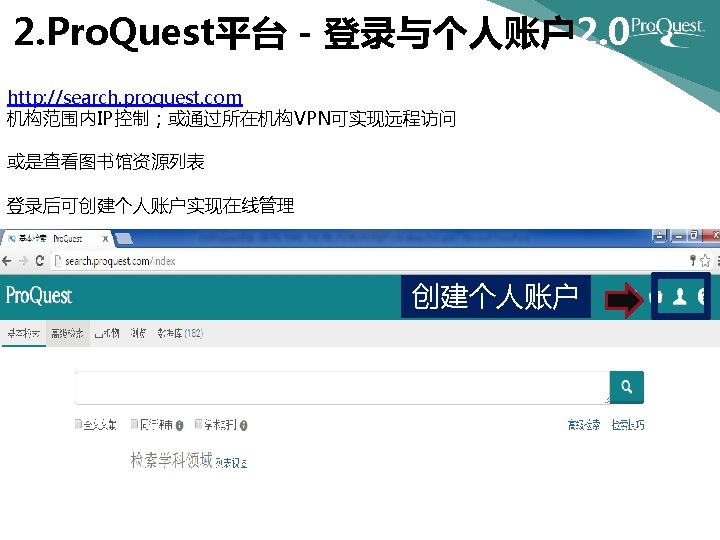Click the key icon in the address bar
This screenshot has height=540, width=720.
(693, 261)
